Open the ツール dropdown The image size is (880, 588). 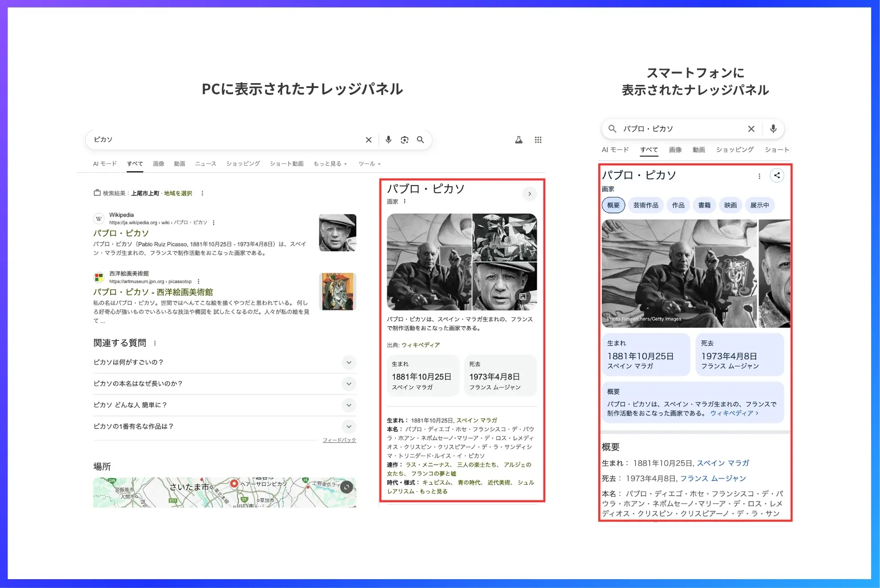click(369, 163)
